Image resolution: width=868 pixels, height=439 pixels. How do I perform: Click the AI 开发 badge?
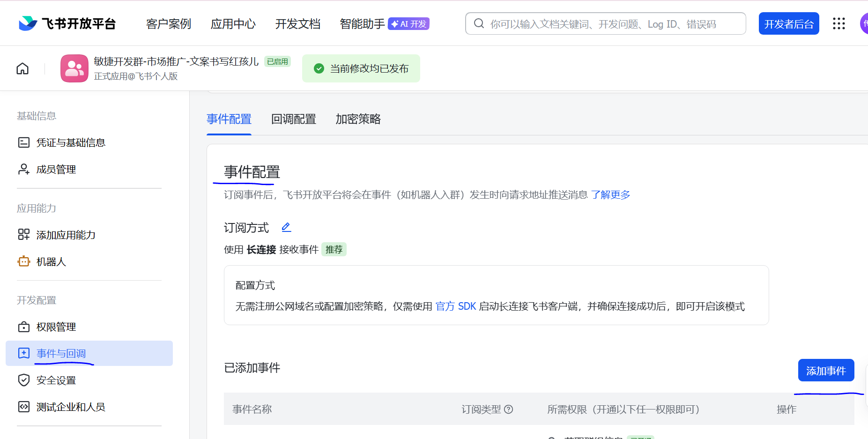pos(408,23)
